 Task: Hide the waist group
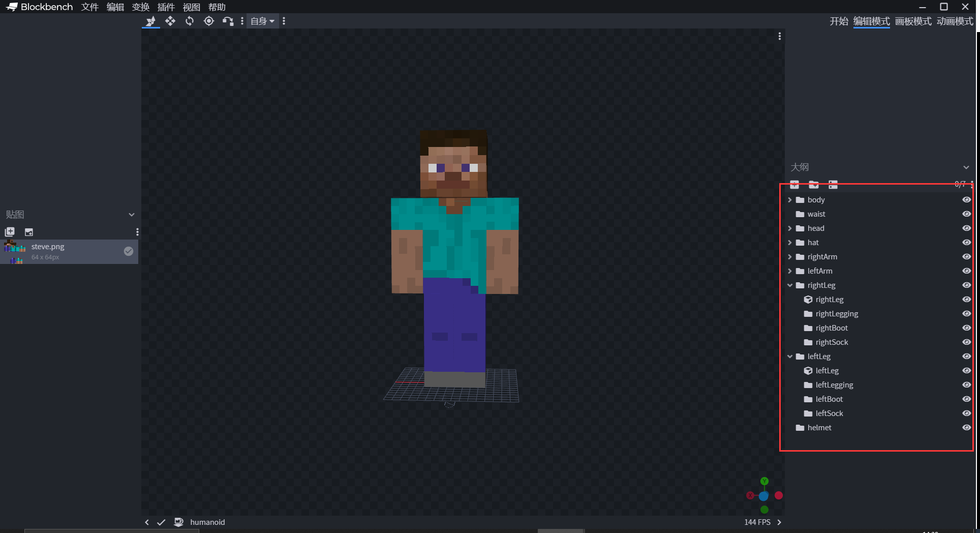966,214
